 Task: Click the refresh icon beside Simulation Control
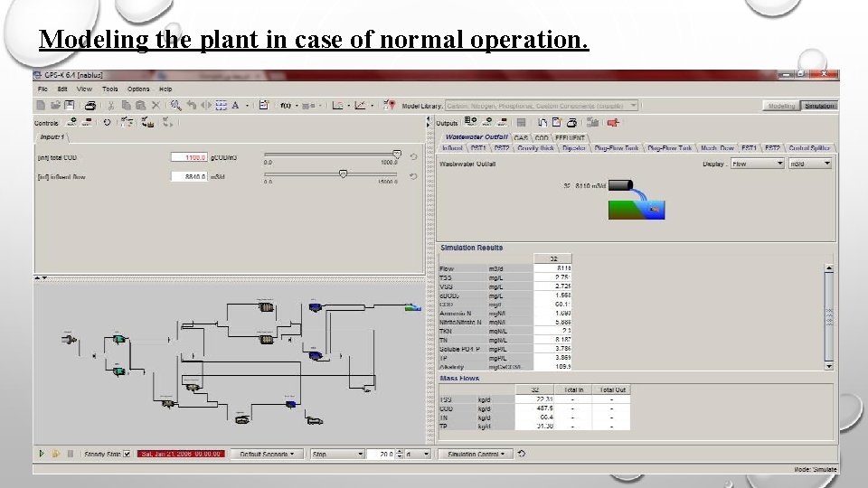tap(522, 454)
